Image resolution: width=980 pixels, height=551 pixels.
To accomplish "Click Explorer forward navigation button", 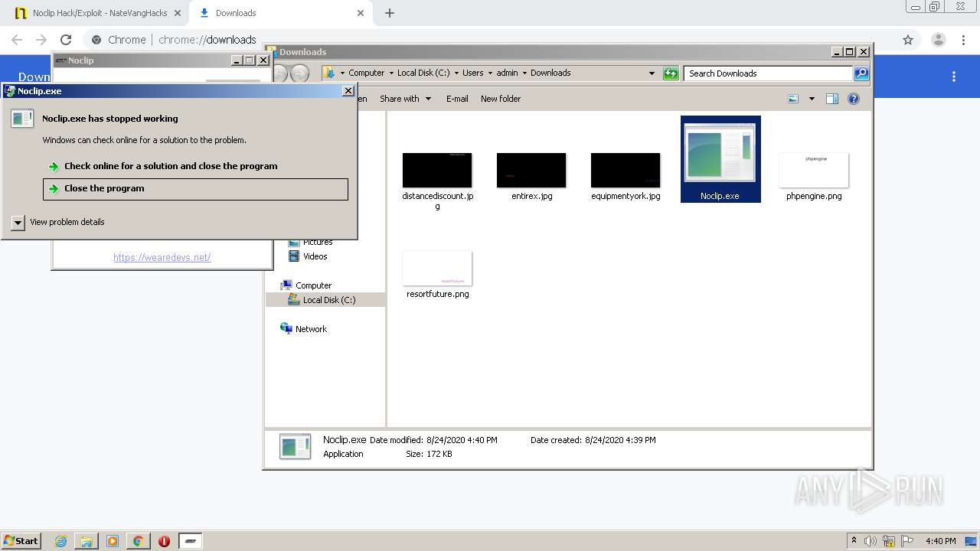I will click(x=300, y=73).
